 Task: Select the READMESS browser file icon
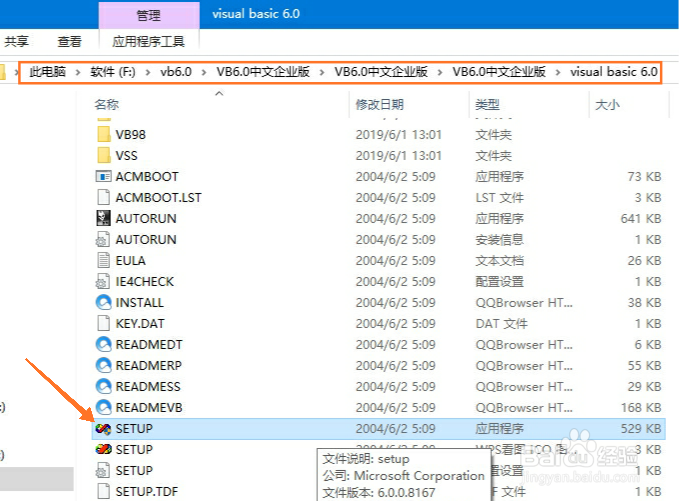(103, 386)
